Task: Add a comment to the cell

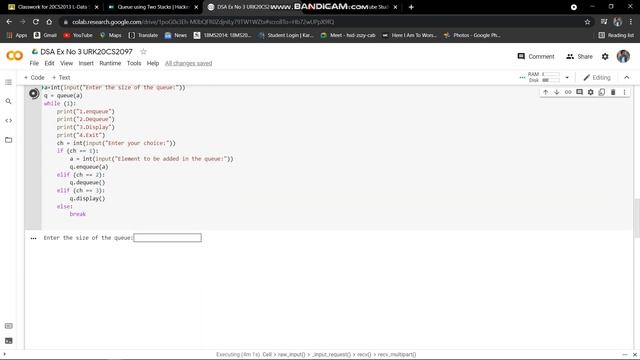Action: pos(579,92)
